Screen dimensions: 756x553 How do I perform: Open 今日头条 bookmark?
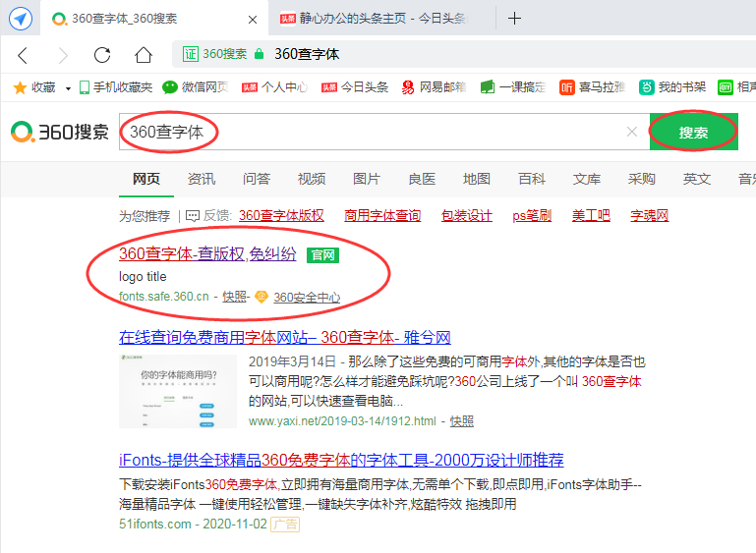pyautogui.click(x=355, y=87)
